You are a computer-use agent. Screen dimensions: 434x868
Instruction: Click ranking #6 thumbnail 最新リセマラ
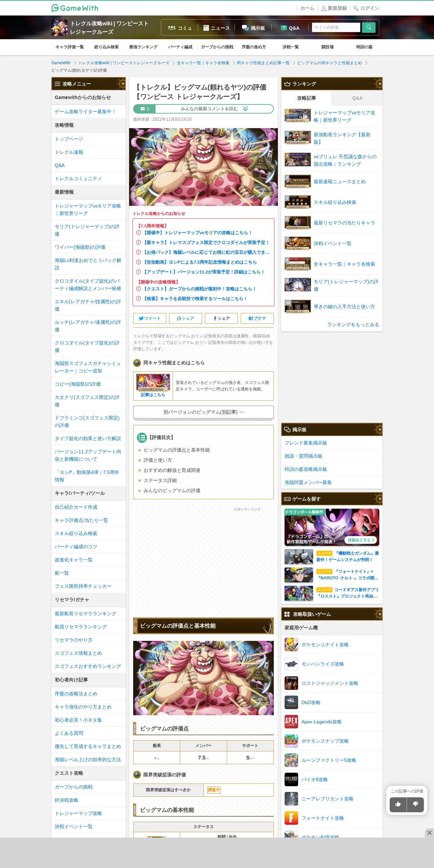pyautogui.click(x=297, y=223)
